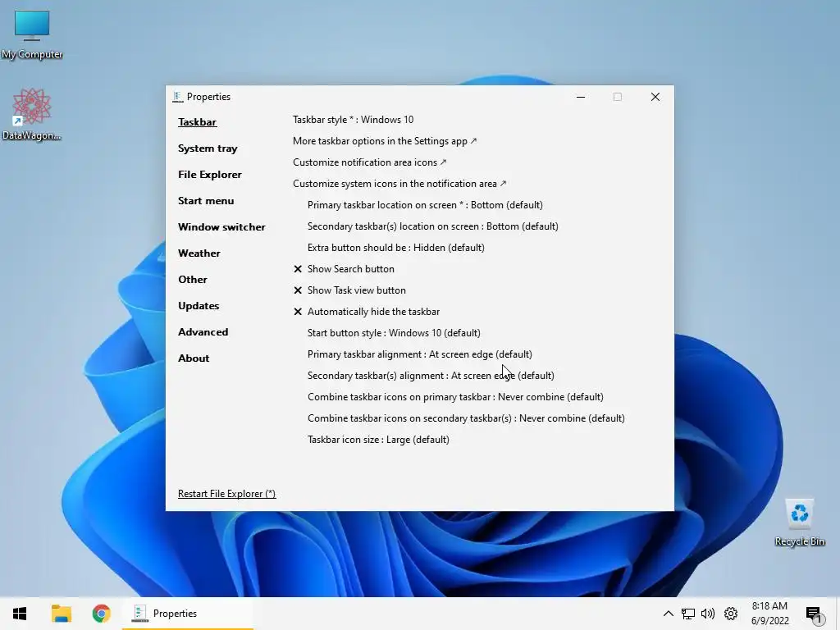Close the Properties window
The image size is (840, 630).
coord(655,97)
